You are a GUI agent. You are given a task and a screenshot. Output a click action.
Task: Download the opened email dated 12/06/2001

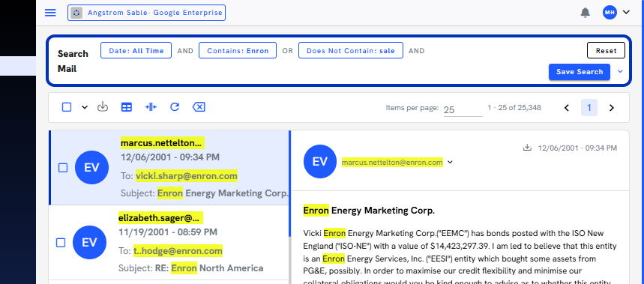pos(527,148)
